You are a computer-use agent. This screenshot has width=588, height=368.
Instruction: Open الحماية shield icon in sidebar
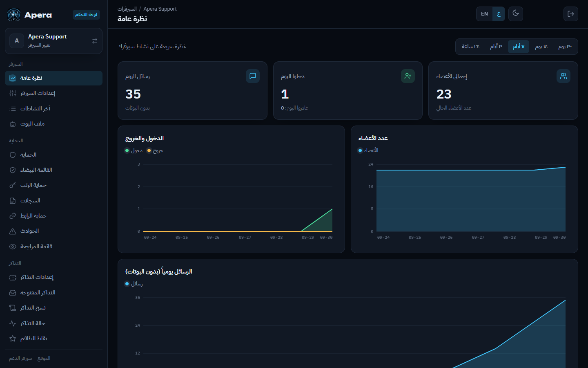coord(13,155)
